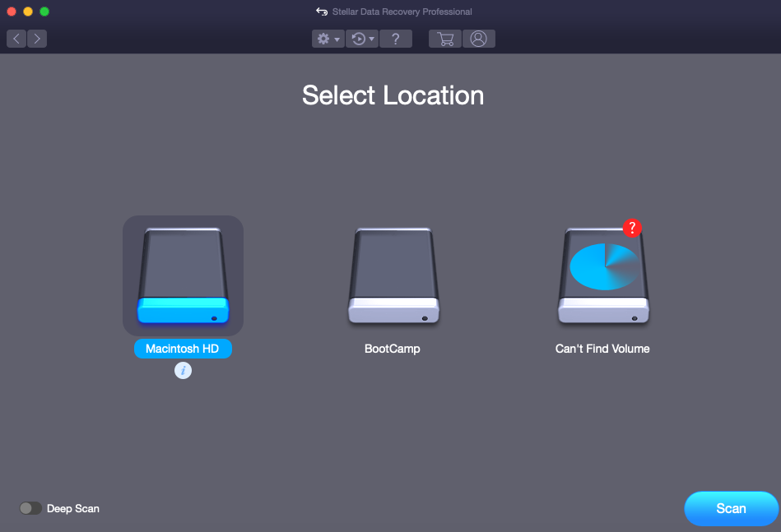Minimize the window with the yellow button
Image resolution: width=781 pixels, height=532 pixels.
coord(28,12)
